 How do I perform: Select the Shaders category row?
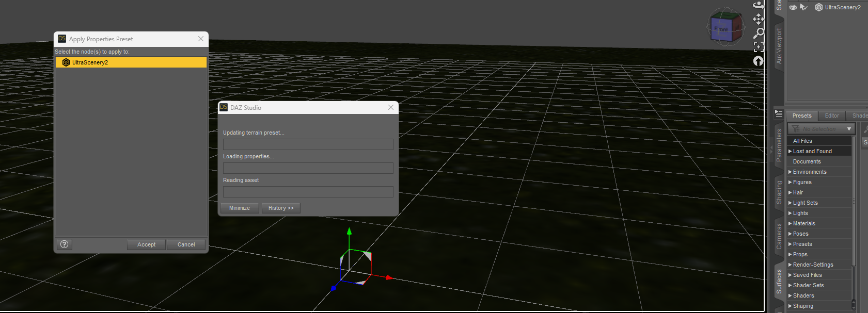pos(819,295)
